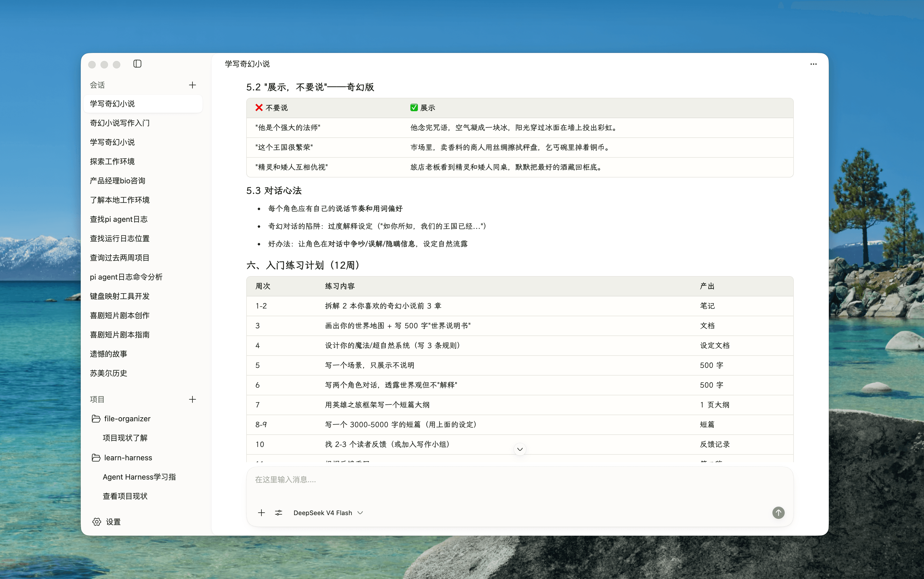Jump to bottom with the down-chevron button
Screen dimensions: 924x579
520,449
